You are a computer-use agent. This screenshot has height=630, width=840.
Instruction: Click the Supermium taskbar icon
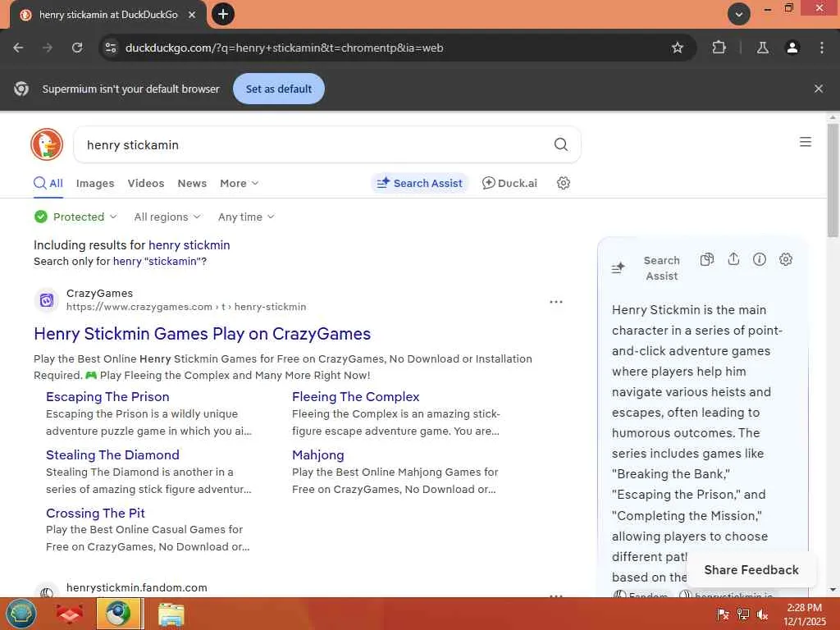pos(119,614)
